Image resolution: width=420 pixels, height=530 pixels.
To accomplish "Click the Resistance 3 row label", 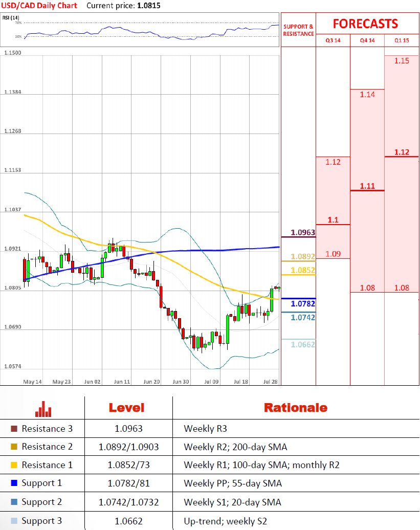I will 47,429.
